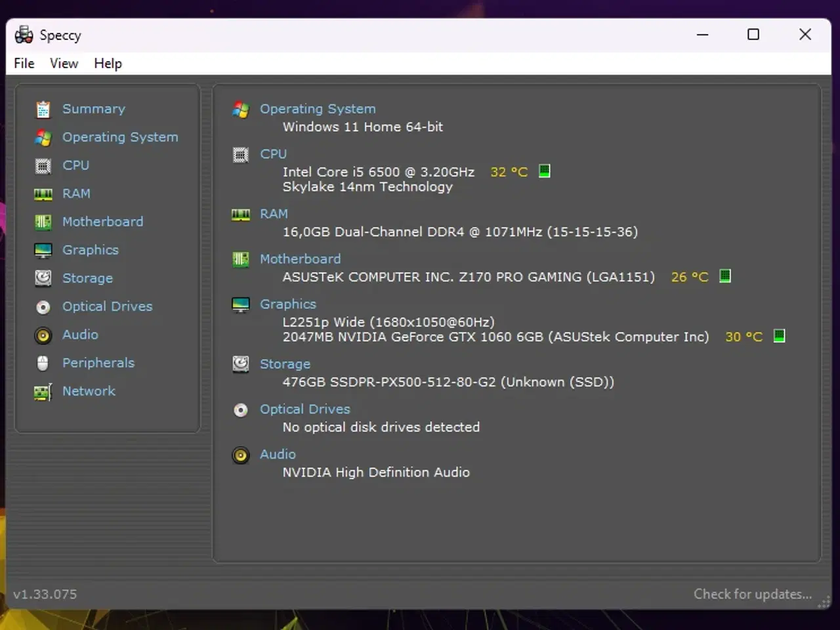Image resolution: width=840 pixels, height=630 pixels.
Task: Click the Network icon in sidebar
Action: (x=43, y=392)
